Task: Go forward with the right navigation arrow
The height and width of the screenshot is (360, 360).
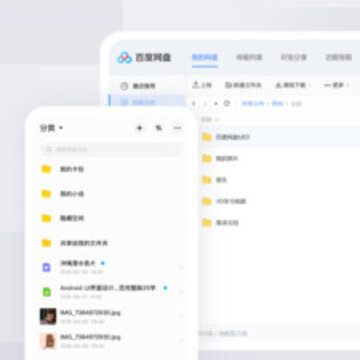Action: click(205, 104)
